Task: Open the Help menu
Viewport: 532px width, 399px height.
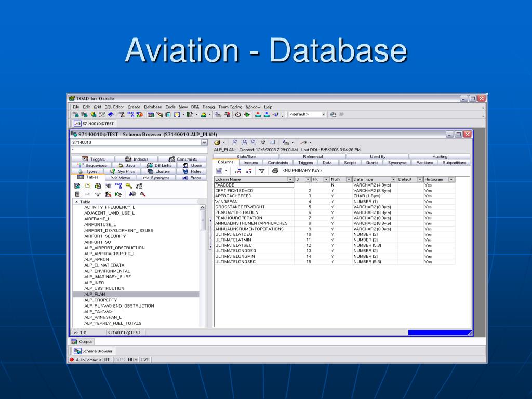Action: pyautogui.click(x=268, y=107)
